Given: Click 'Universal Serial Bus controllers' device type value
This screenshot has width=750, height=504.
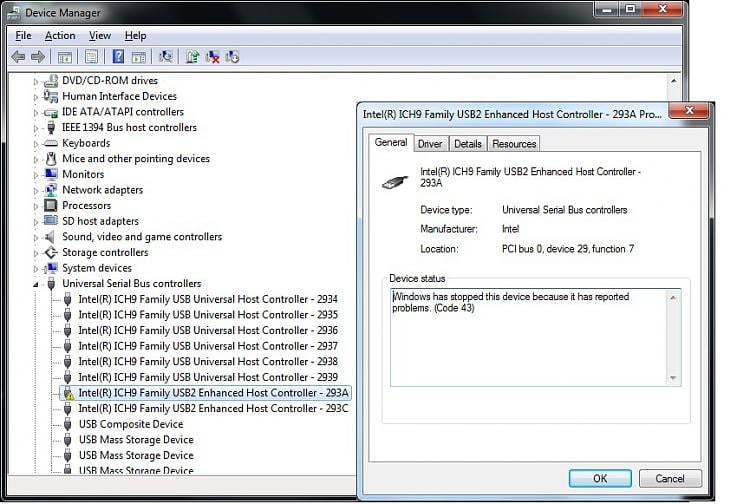Looking at the screenshot, I should coord(564,210).
